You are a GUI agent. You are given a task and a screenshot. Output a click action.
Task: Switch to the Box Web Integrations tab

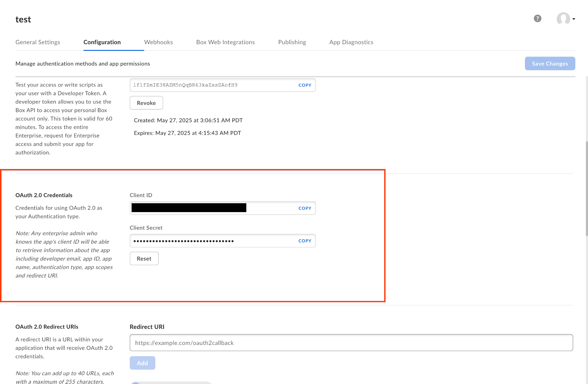point(225,42)
